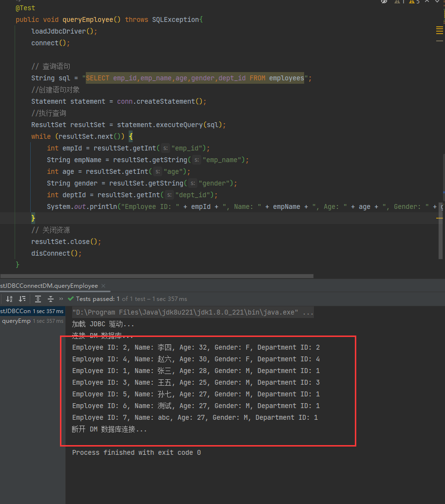Click output row for Employee ID: 1 张三
This screenshot has width=445, height=504.
[196, 371]
